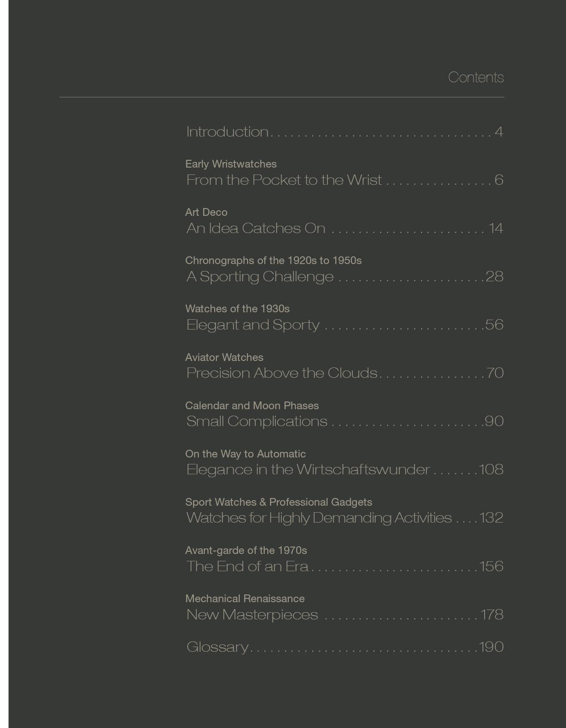Select the 'Small Complications' chapter
Image resolution: width=566 pixels, height=728 pixels.
(257, 421)
